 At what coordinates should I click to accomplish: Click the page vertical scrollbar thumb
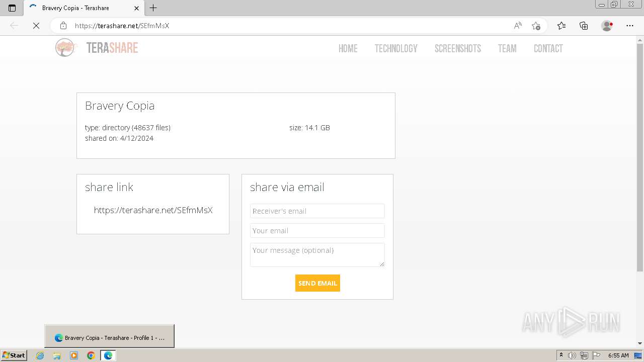click(x=640, y=157)
